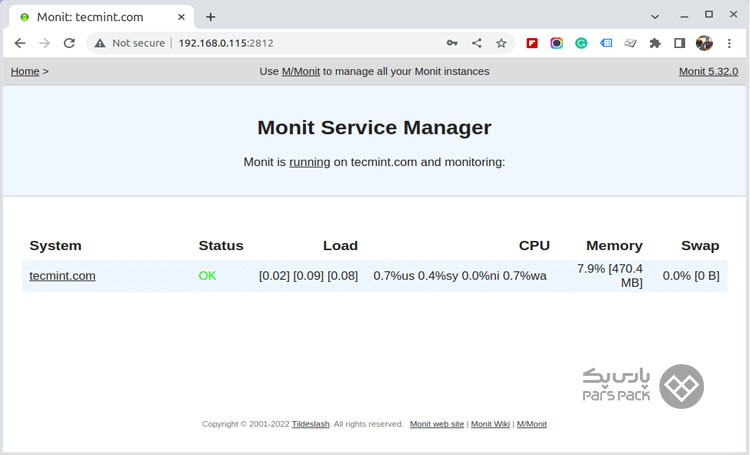Screen dimensions: 750x455
Task: Open the tecmint.com system link
Action: pos(62,276)
